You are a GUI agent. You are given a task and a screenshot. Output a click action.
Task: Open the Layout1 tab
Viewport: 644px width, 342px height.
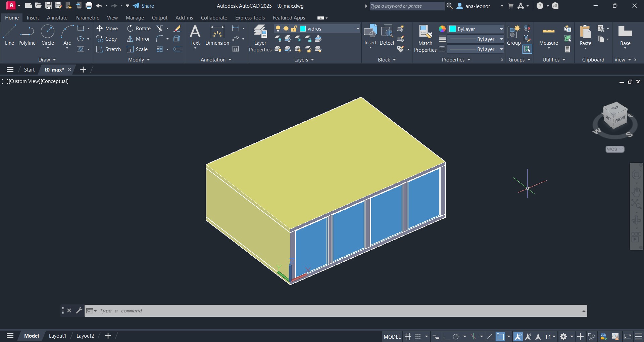tap(57, 336)
